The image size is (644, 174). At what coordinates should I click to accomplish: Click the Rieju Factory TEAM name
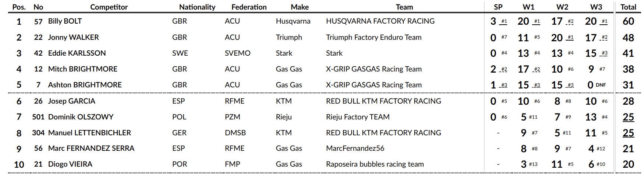pyautogui.click(x=358, y=117)
